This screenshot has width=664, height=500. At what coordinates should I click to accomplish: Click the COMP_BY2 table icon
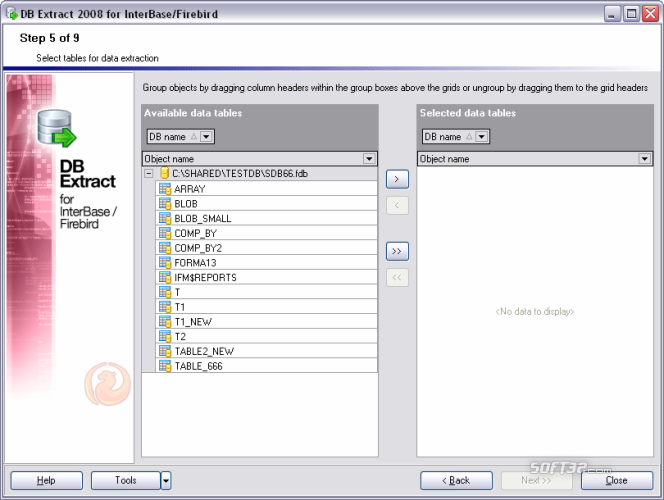click(165, 248)
